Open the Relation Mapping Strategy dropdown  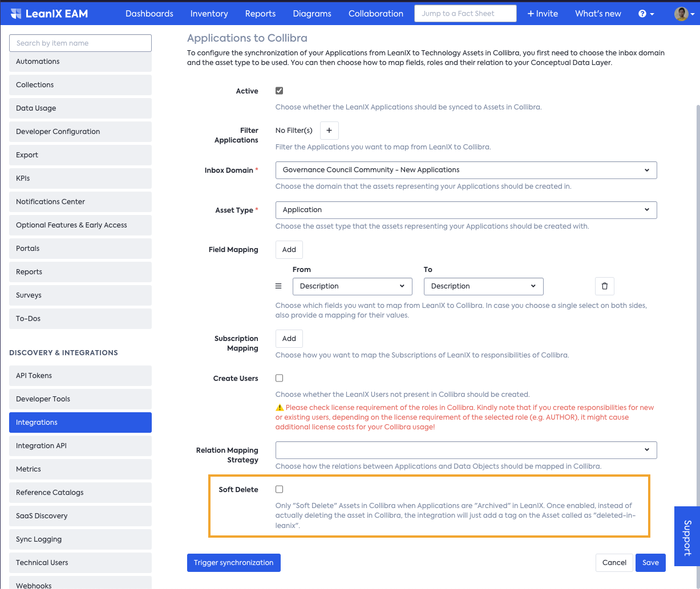(x=466, y=450)
